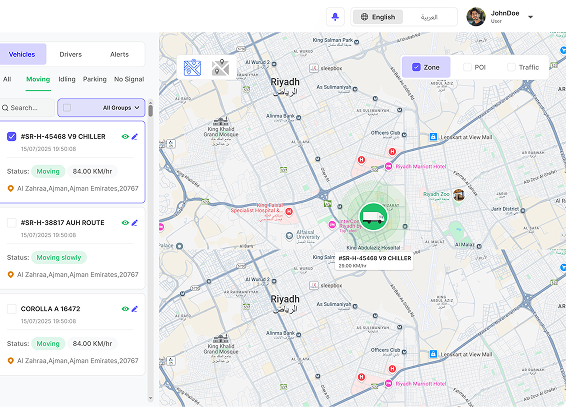Click the upper Officers Club pin
Viewport: 566px width, 407px height.
coord(404,135)
